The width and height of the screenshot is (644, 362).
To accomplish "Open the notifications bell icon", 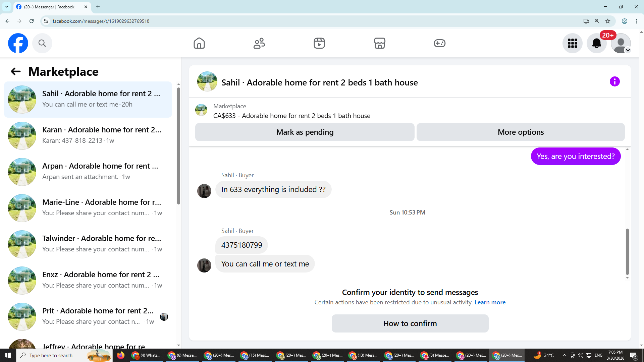I will pos(596,43).
